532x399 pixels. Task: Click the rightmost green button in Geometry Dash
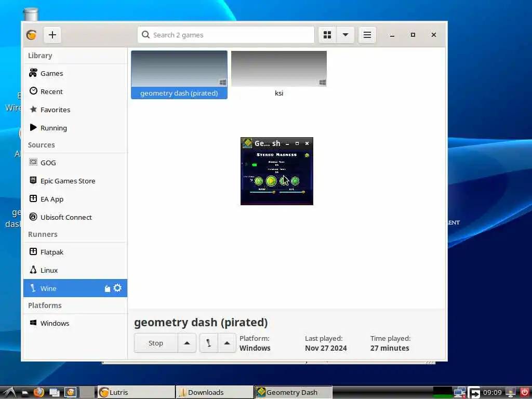coord(295,181)
